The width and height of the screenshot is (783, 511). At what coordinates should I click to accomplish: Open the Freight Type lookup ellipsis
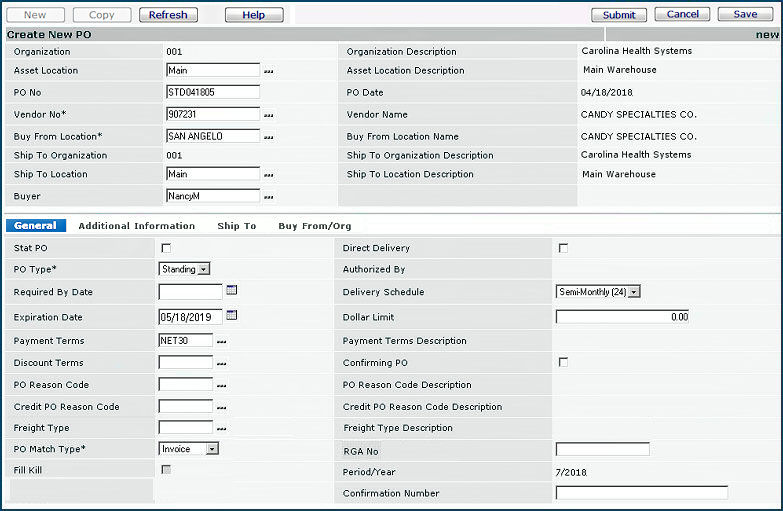(221, 429)
